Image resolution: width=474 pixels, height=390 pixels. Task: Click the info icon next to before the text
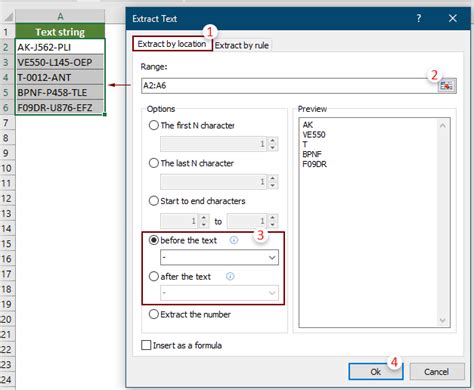tap(234, 240)
